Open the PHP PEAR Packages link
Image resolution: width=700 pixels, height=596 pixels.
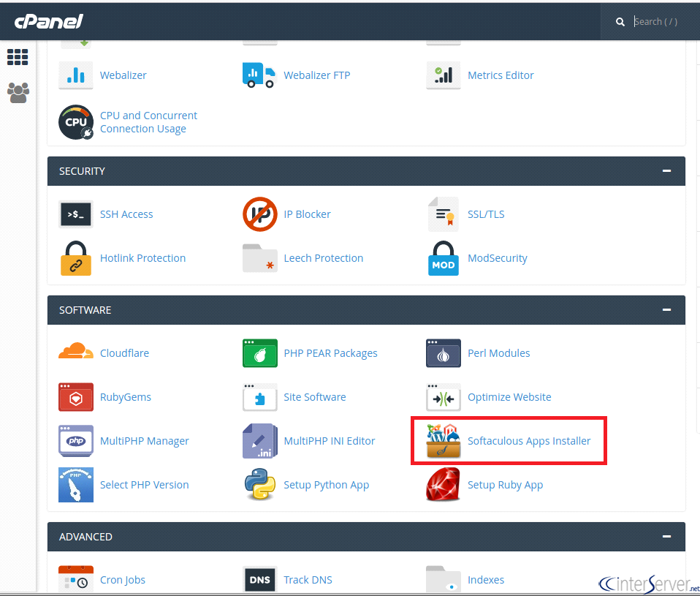pos(330,353)
